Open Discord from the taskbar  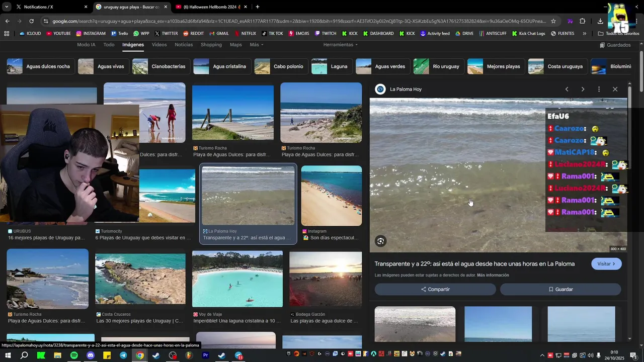click(91, 355)
